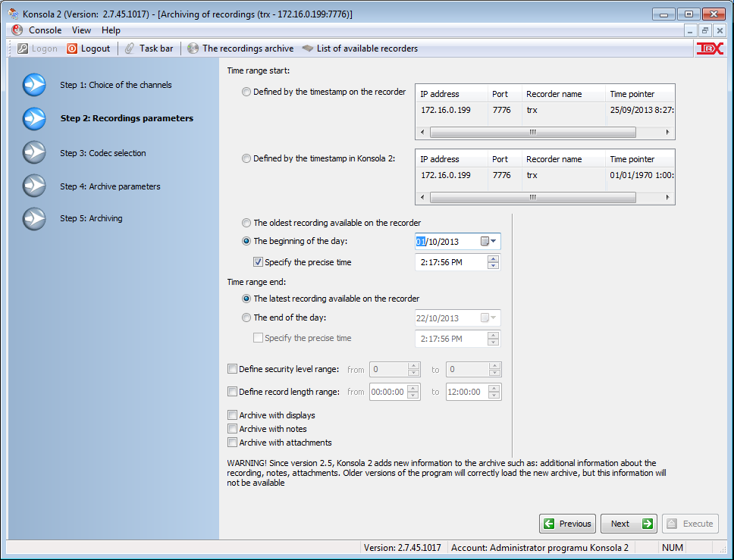This screenshot has width=734, height=560.
Task: Click the red Console menu icon
Action: (x=17, y=30)
